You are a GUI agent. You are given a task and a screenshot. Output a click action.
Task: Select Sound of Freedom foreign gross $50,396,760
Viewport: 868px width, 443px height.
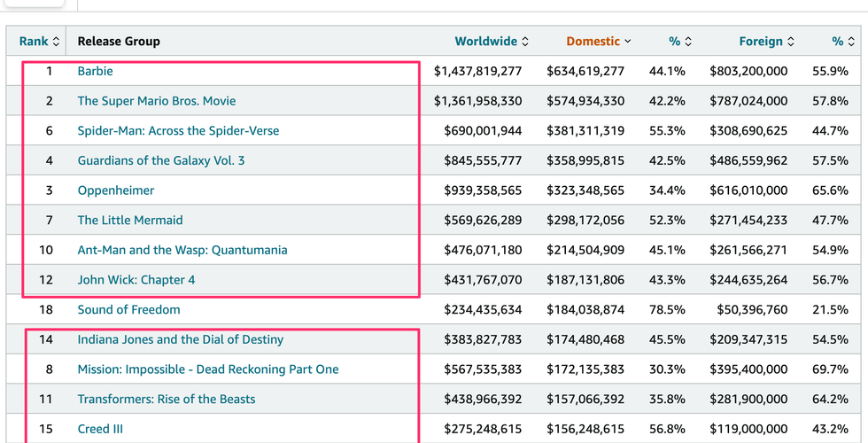752,309
